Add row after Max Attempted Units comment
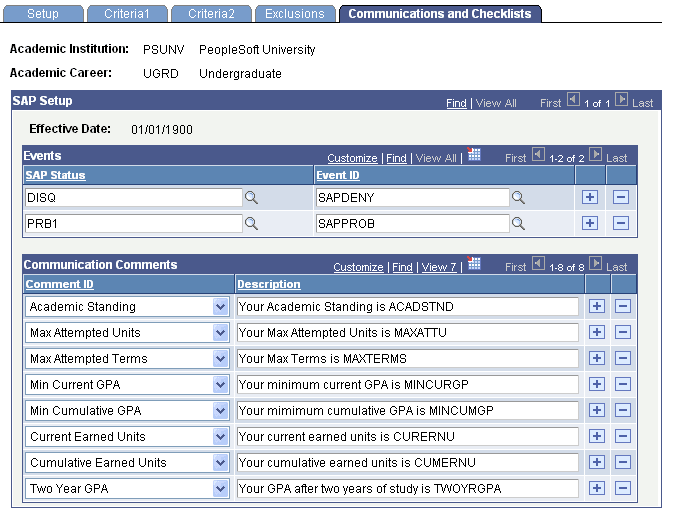Image resolution: width=673 pixels, height=515 pixels. (x=597, y=332)
